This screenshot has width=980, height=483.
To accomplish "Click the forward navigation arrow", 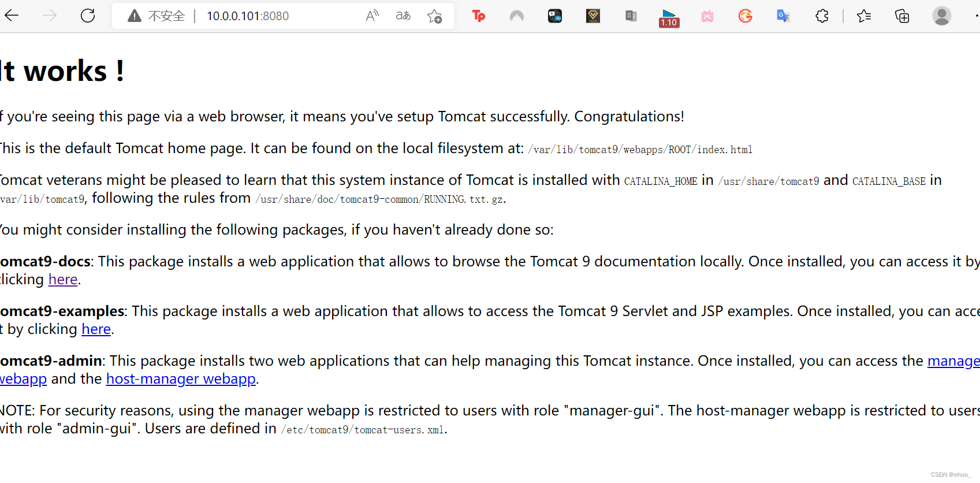I will (x=50, y=16).
